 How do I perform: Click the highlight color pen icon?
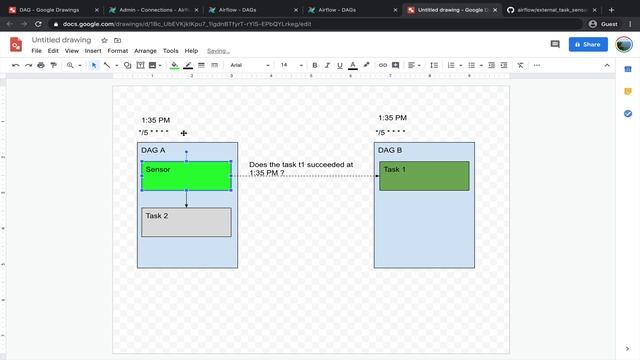pyautogui.click(x=366, y=65)
